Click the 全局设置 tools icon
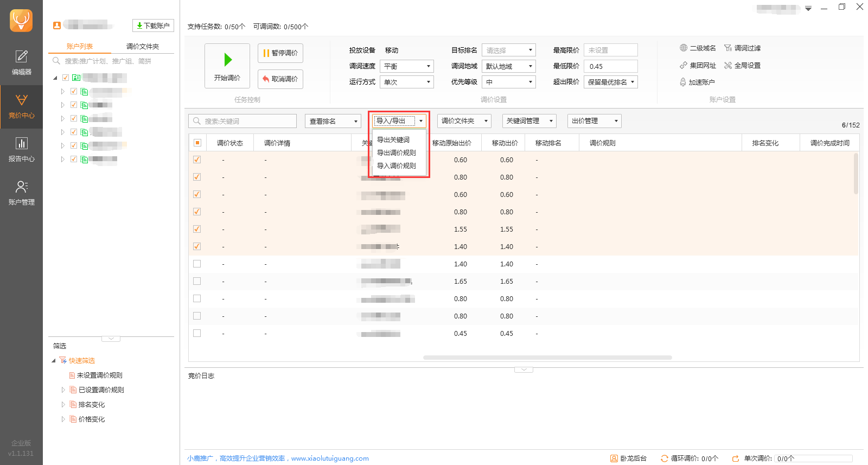868x465 pixels. (728, 65)
